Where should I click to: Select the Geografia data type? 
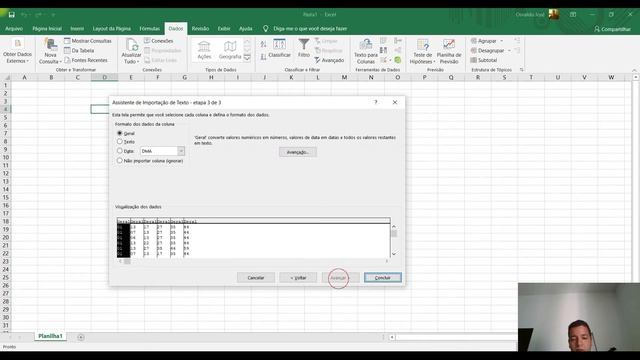230,51
